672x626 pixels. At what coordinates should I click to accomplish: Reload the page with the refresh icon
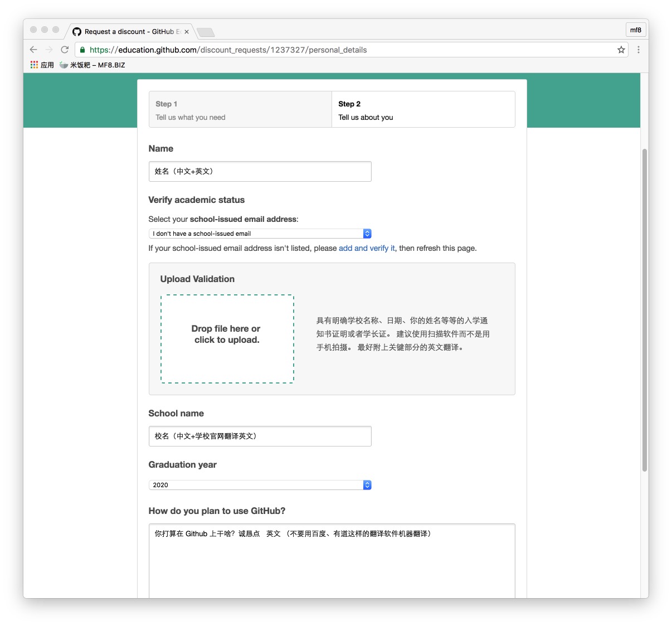point(65,50)
